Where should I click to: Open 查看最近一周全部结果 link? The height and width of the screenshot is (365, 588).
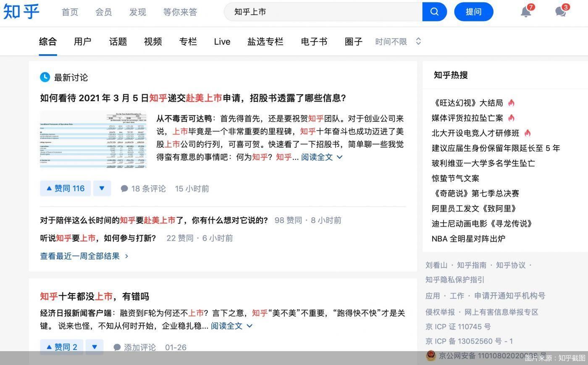pos(84,256)
